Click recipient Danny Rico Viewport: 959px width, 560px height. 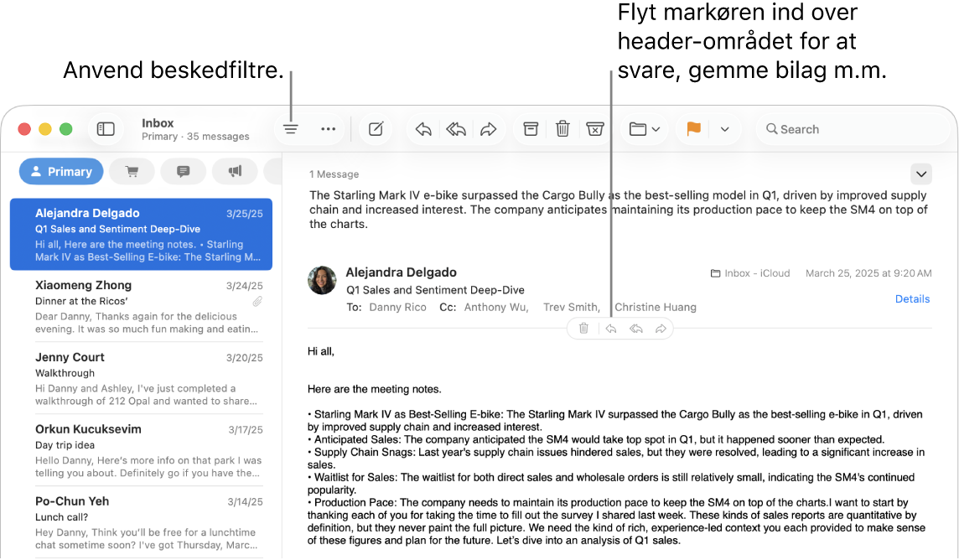[397, 308]
